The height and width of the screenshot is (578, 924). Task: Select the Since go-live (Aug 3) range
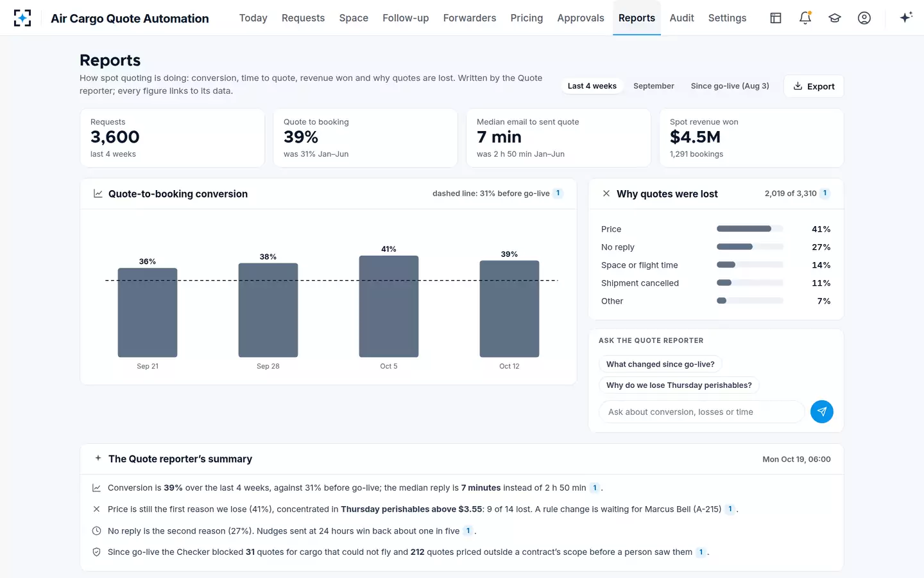pyautogui.click(x=730, y=86)
